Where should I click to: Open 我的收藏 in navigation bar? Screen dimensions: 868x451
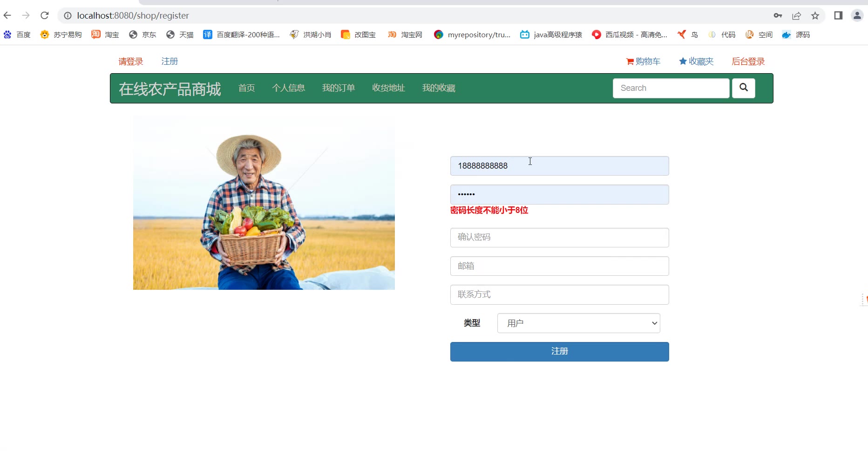(x=439, y=88)
